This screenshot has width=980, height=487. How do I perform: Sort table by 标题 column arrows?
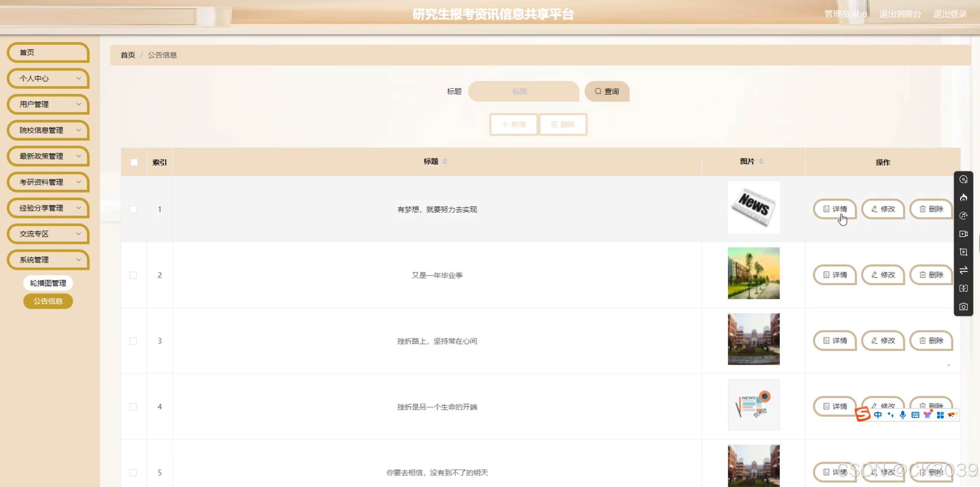444,162
